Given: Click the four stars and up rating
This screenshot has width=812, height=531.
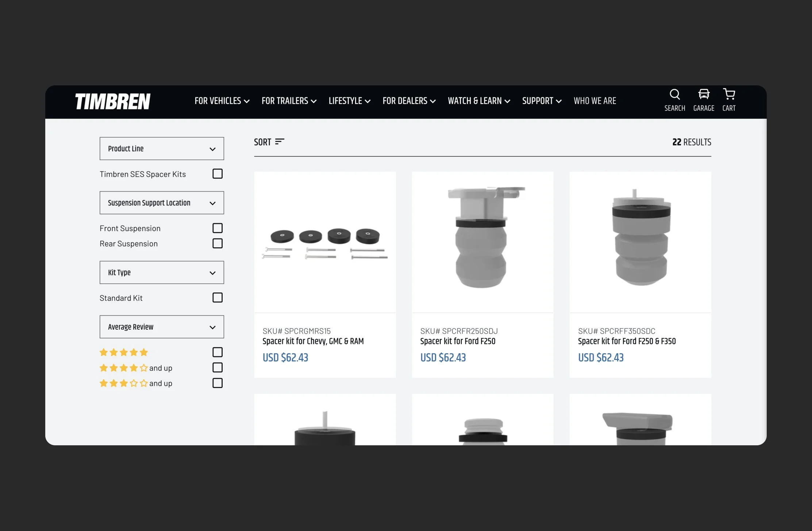Looking at the screenshot, I should click(x=136, y=368).
